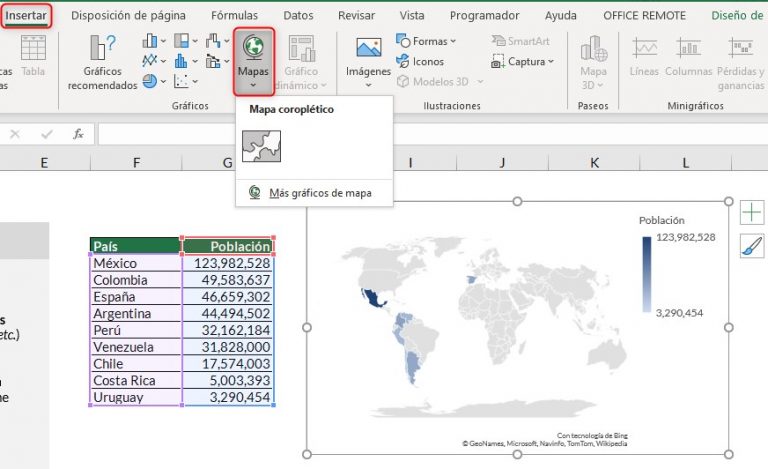Select column E header
The width and height of the screenshot is (768, 469).
44,163
